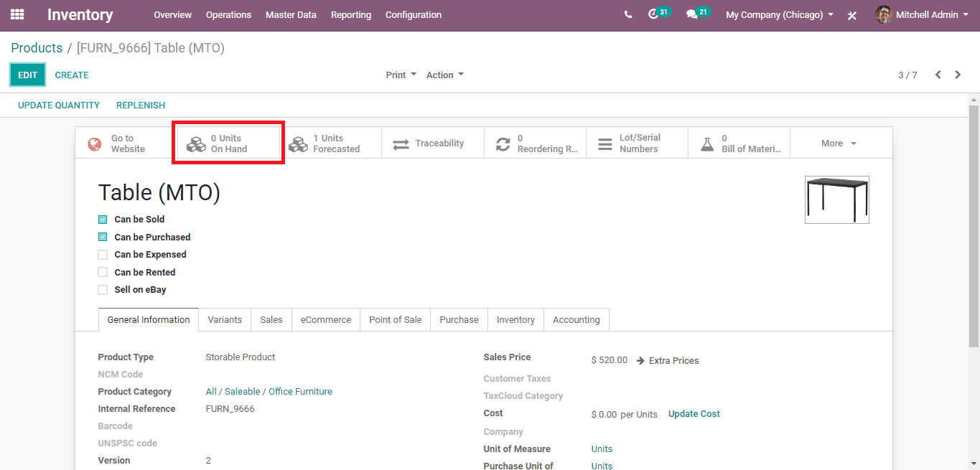Open the Products breadcrumb link
980x470 pixels.
pos(37,48)
